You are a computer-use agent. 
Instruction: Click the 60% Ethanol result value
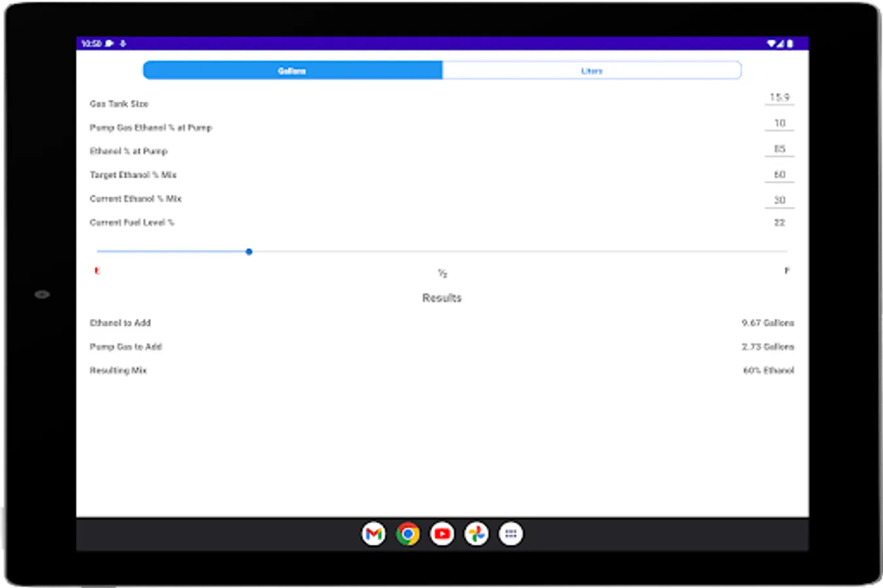click(769, 370)
